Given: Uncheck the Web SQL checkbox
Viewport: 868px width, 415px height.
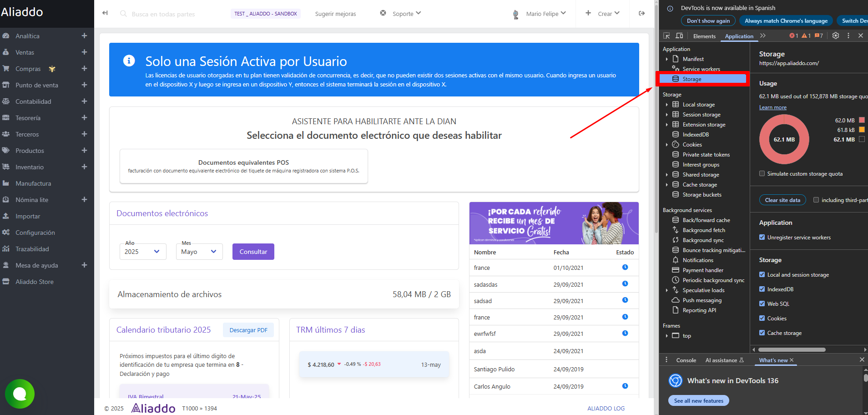Looking at the screenshot, I should [762, 304].
